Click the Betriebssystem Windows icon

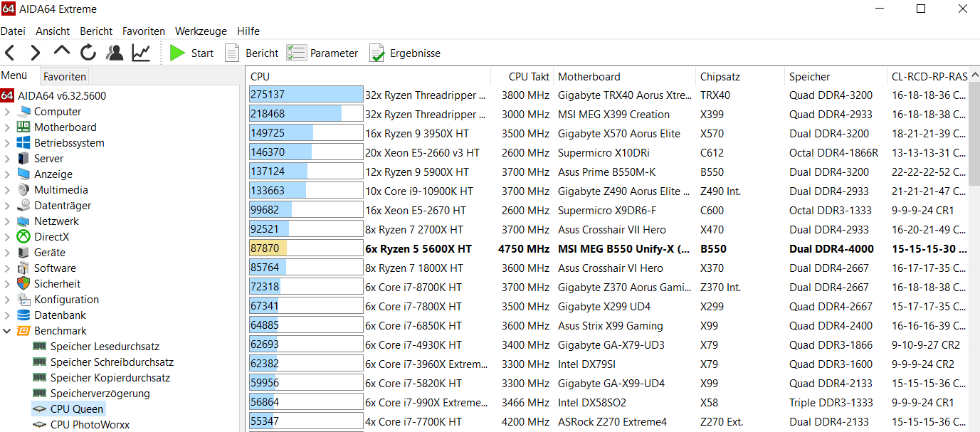[24, 143]
